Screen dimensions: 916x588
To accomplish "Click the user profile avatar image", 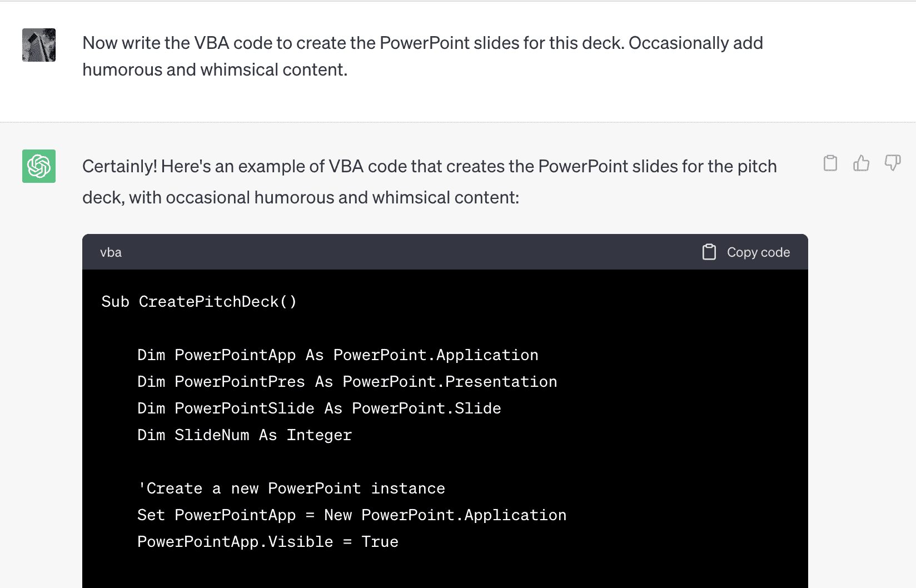I will tap(39, 45).
